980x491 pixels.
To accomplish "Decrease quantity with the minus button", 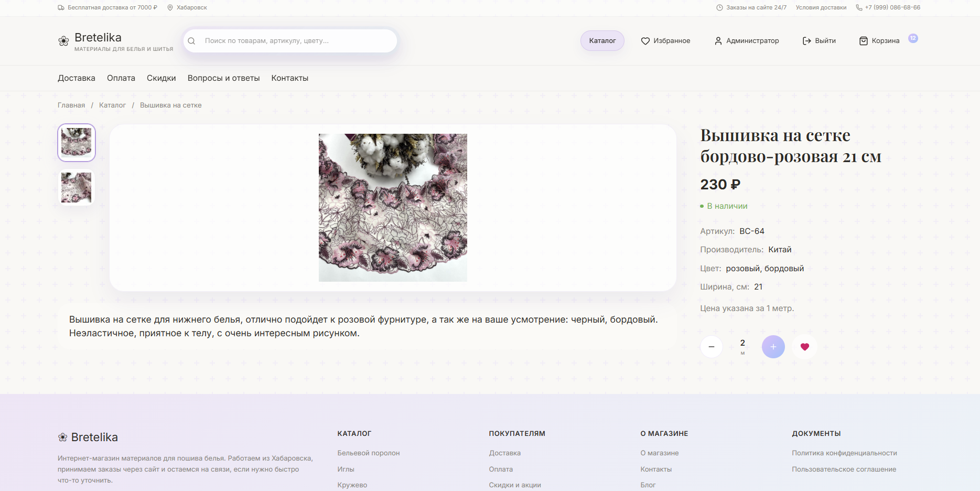I will point(712,347).
